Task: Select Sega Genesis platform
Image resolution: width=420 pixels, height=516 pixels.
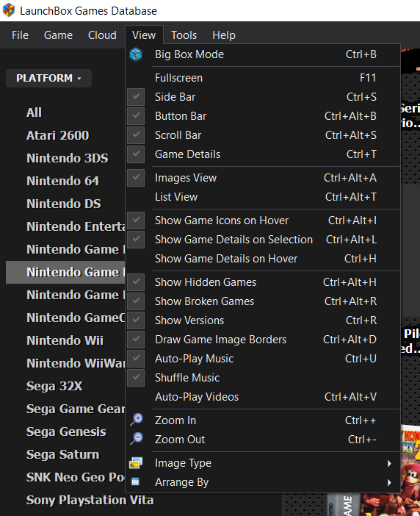Action: coord(66,431)
